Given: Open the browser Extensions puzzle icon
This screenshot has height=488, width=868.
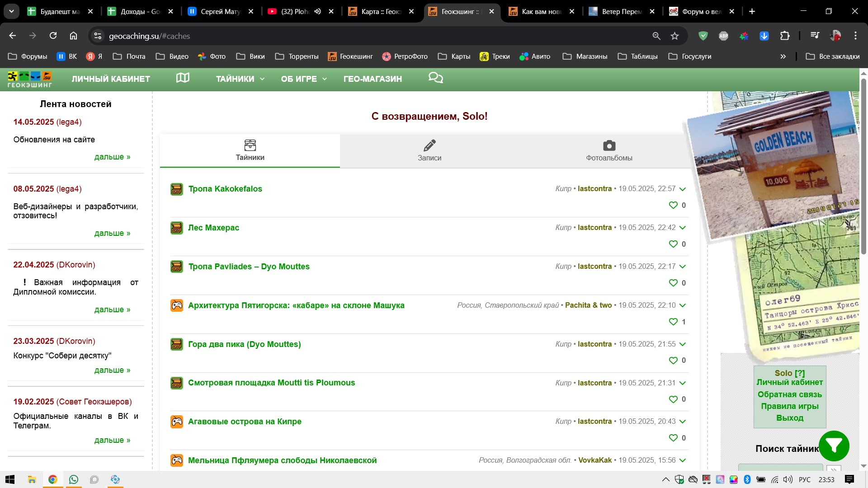Looking at the screenshot, I should coord(785,36).
